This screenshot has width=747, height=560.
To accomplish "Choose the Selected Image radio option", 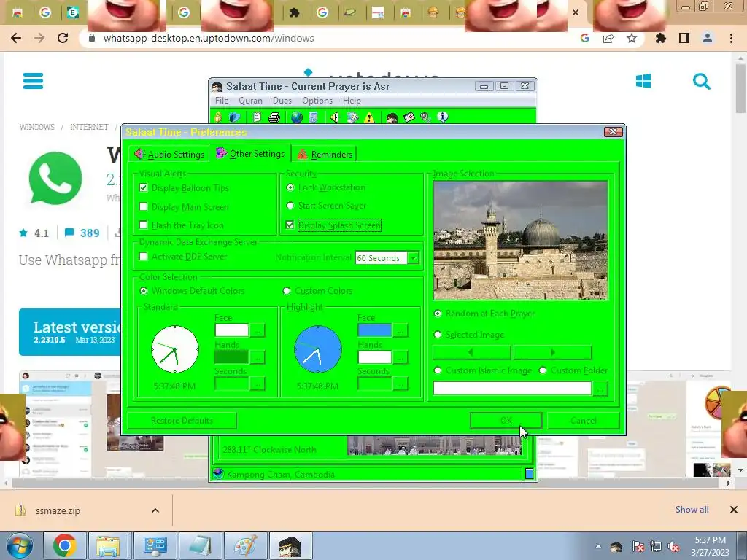I will (x=438, y=334).
